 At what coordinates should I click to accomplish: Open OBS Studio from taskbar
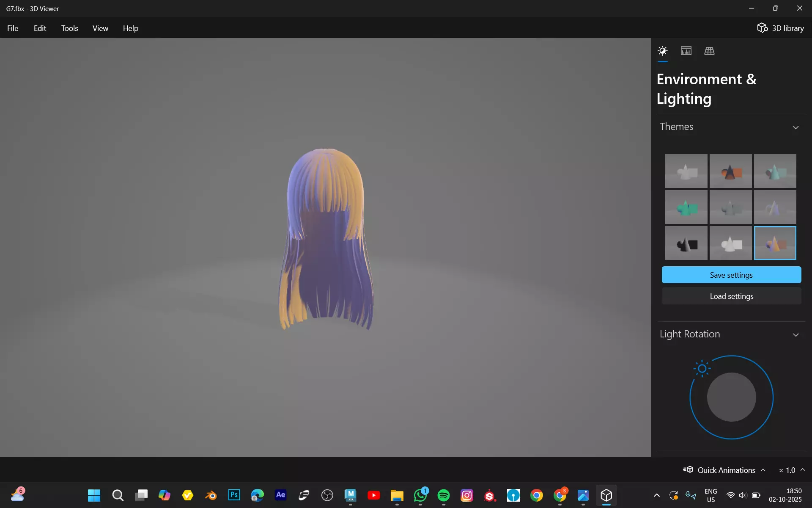click(x=327, y=495)
